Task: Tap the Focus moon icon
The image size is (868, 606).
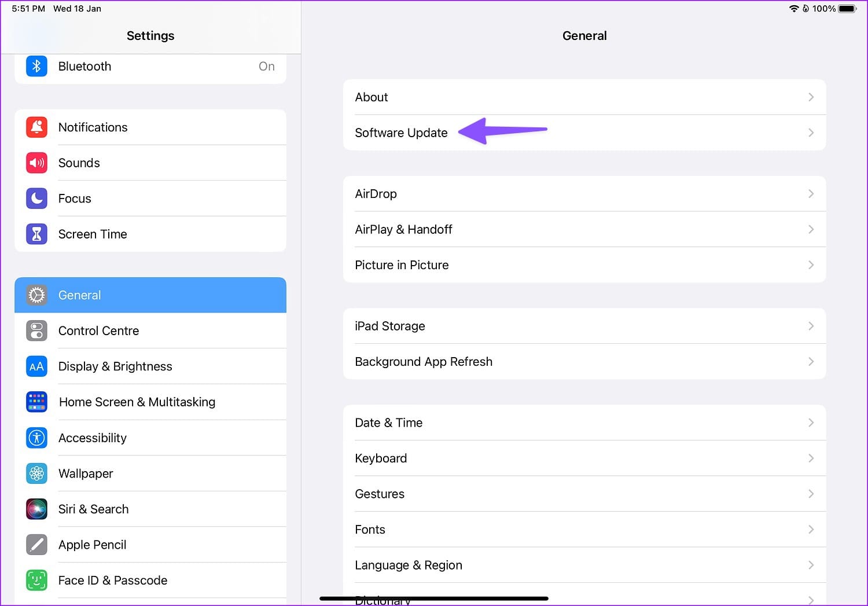Action: pyautogui.click(x=36, y=199)
